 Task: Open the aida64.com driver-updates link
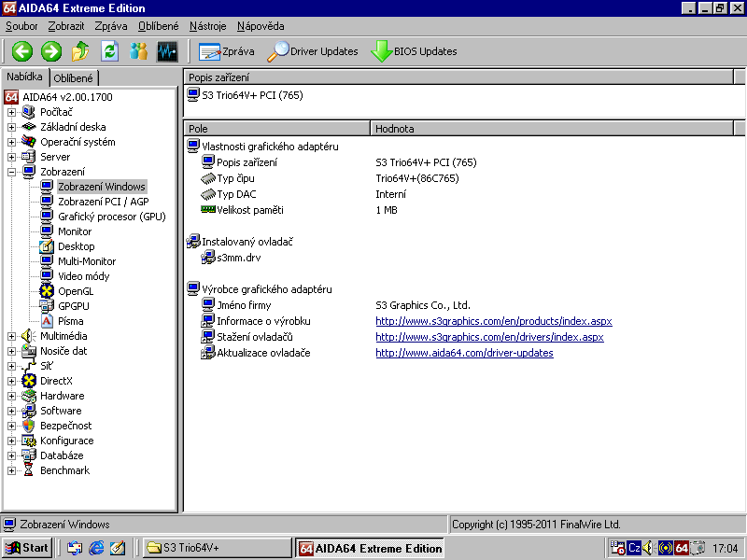coord(464,353)
